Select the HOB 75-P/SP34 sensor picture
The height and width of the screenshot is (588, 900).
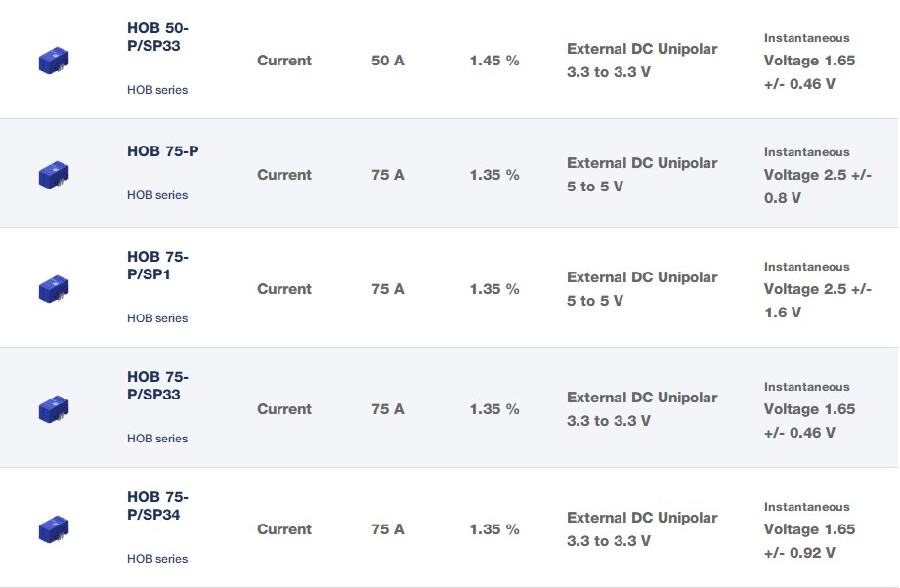pos(53,528)
